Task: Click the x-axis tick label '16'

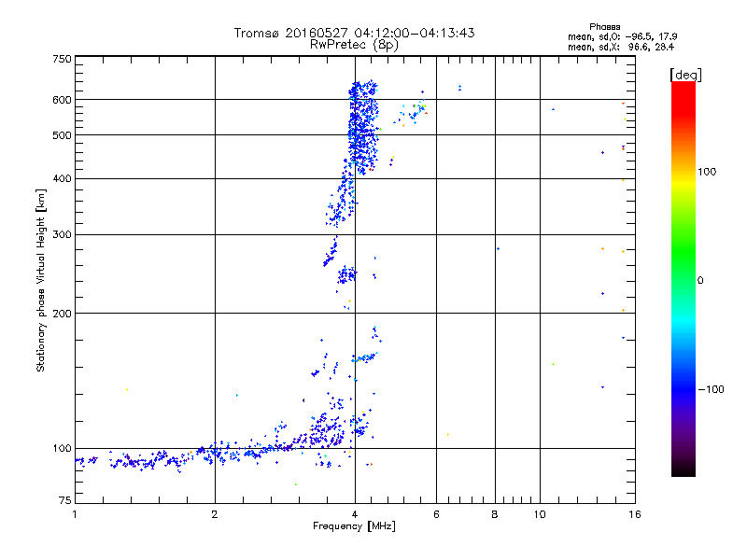Action: pyautogui.click(x=635, y=514)
